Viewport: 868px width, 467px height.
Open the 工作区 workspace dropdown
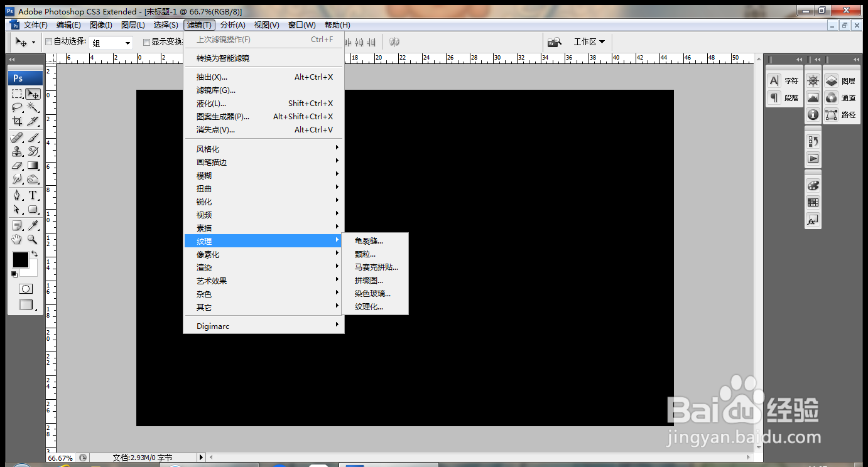click(589, 42)
